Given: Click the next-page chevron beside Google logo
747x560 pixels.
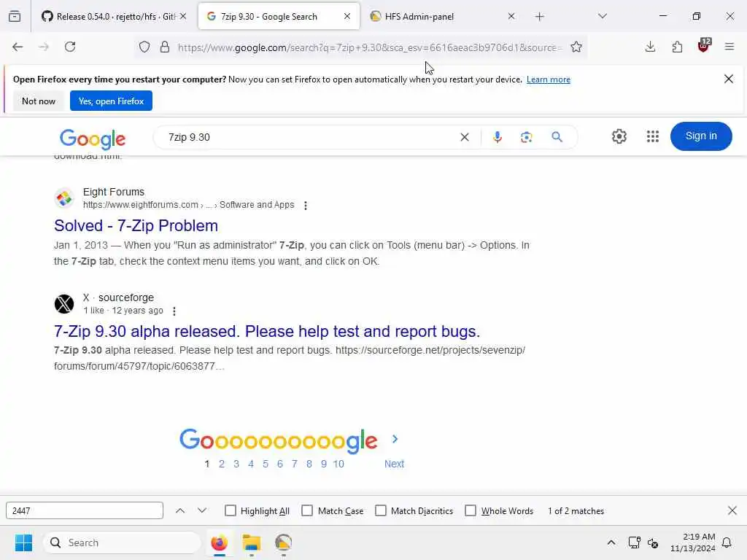Looking at the screenshot, I should click(x=395, y=439).
